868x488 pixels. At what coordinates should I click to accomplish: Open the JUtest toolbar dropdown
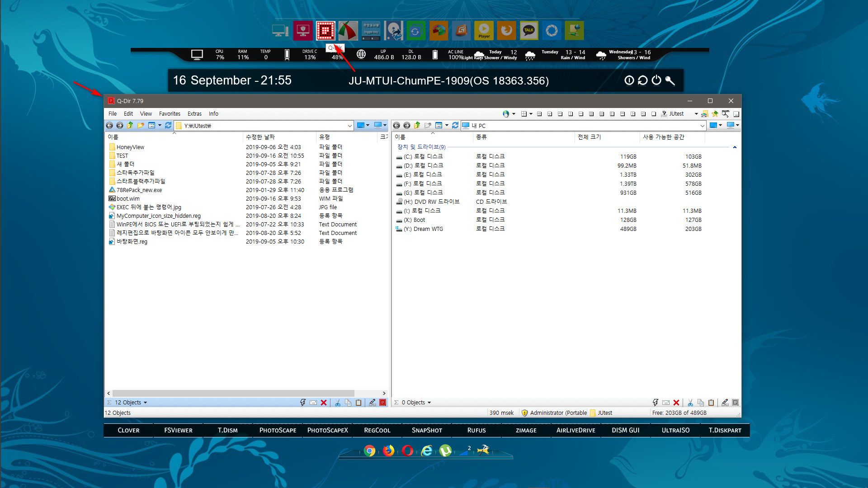[696, 114]
